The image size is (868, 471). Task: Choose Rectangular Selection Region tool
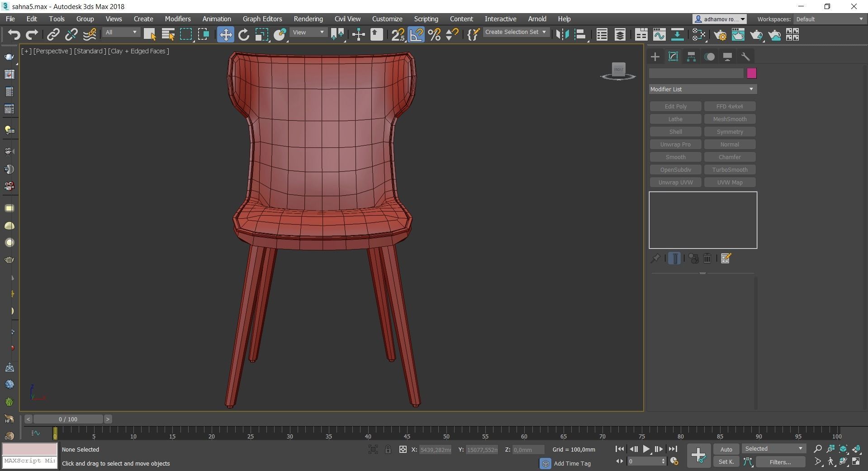pos(186,34)
